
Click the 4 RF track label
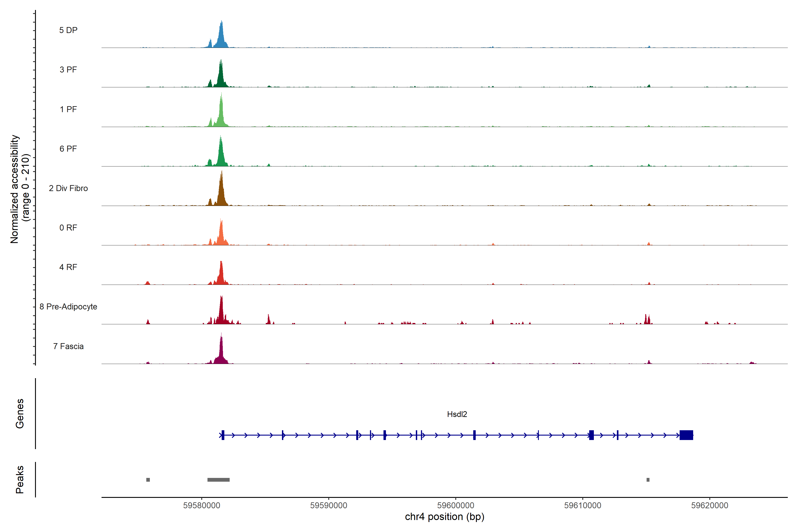(68, 267)
